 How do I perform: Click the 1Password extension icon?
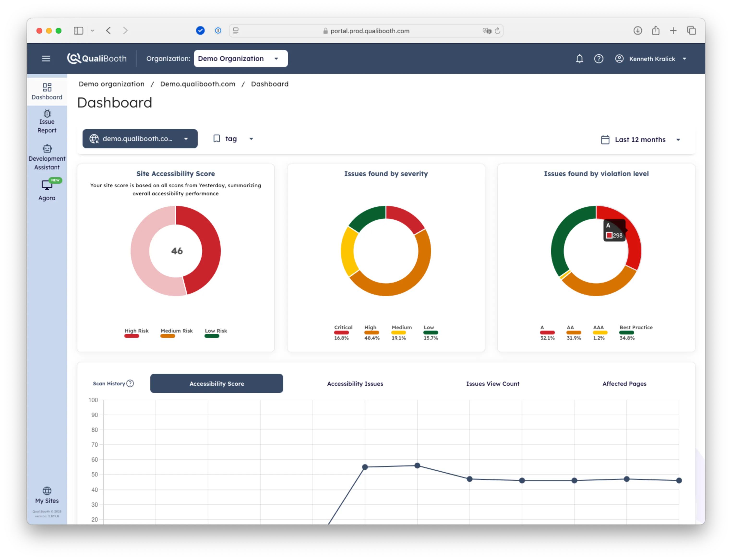coord(218,31)
